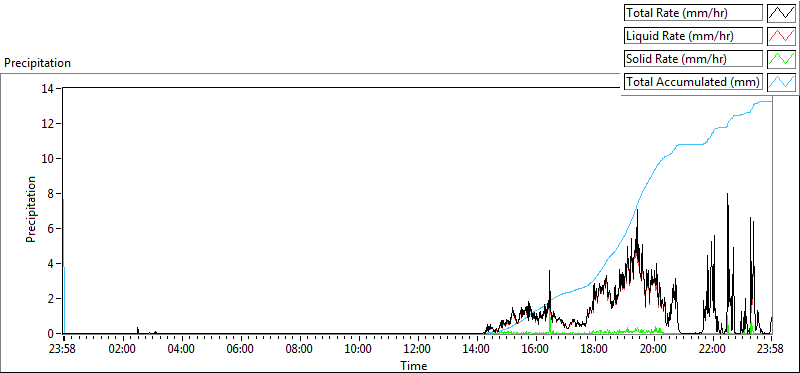
Task: Click the Time x-axis label
Action: pyautogui.click(x=414, y=365)
